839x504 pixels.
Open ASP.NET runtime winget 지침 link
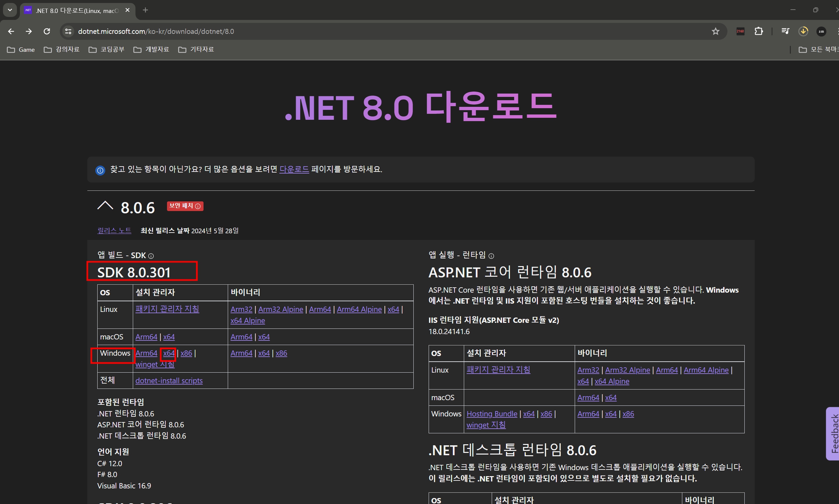486,425
